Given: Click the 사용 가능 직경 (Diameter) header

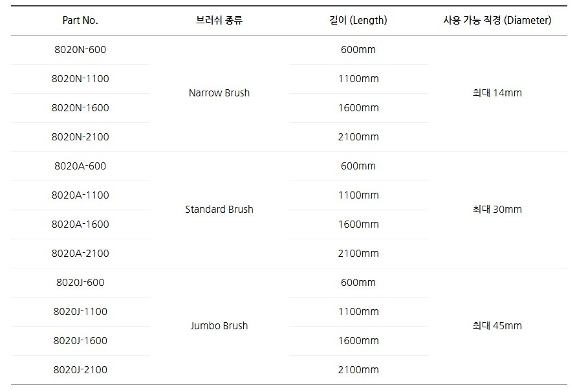Looking at the screenshot, I should pyautogui.click(x=497, y=20).
